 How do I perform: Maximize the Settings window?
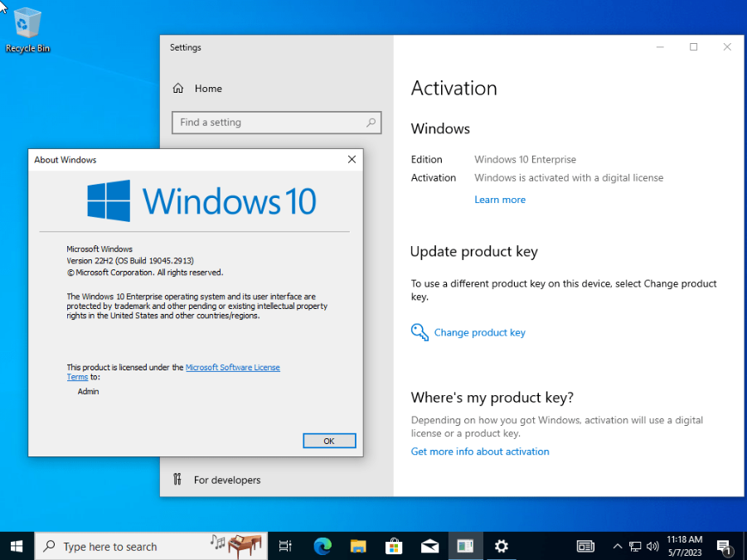(694, 46)
